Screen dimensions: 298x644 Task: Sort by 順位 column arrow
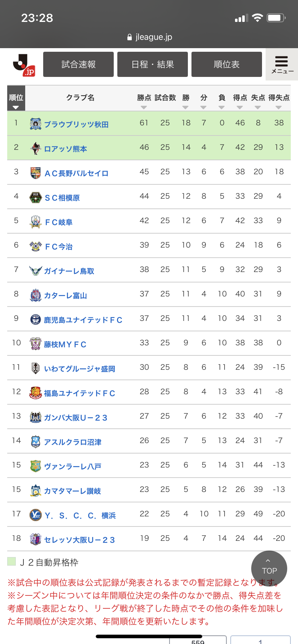coord(15,107)
